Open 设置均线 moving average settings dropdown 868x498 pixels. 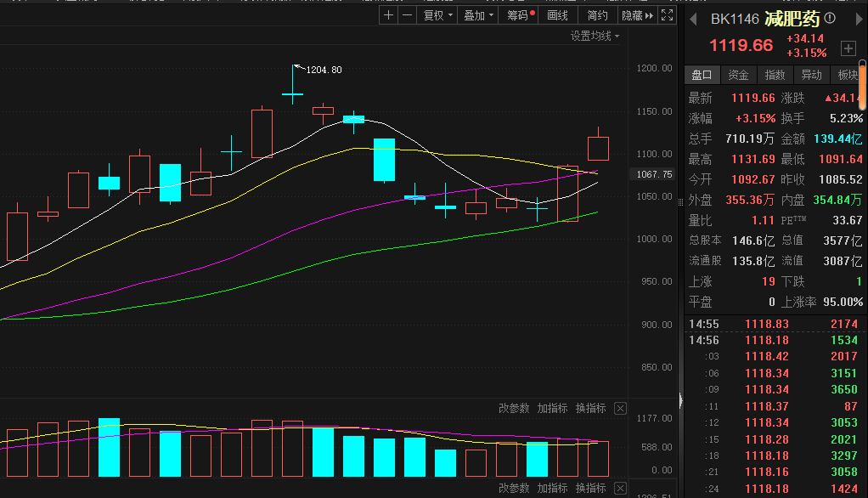coord(595,36)
